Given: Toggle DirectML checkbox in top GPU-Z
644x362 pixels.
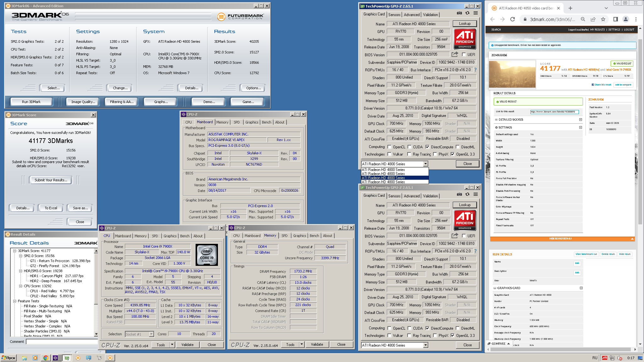Looking at the screenshot, I should [x=458, y=147].
